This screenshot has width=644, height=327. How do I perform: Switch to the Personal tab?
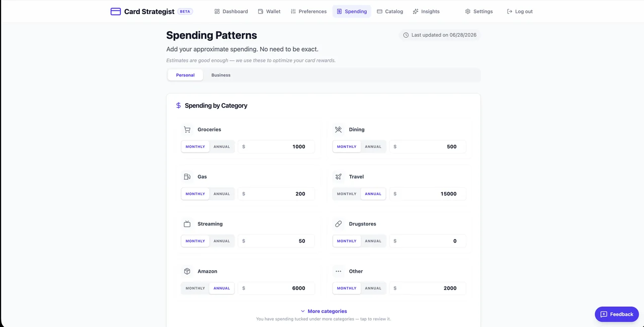185,75
